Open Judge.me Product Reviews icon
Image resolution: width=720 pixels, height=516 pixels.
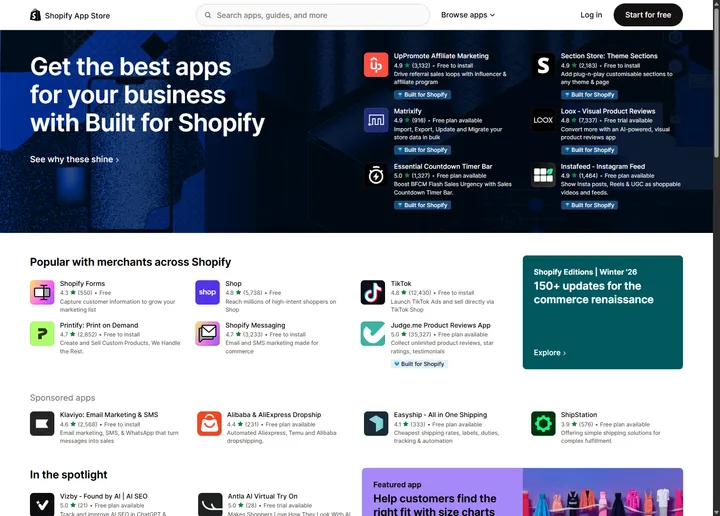(x=373, y=334)
